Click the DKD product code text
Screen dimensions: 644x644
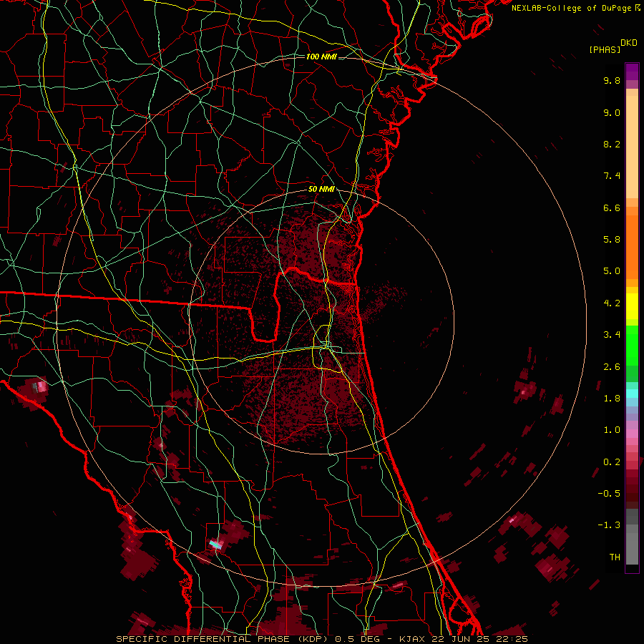(x=629, y=43)
